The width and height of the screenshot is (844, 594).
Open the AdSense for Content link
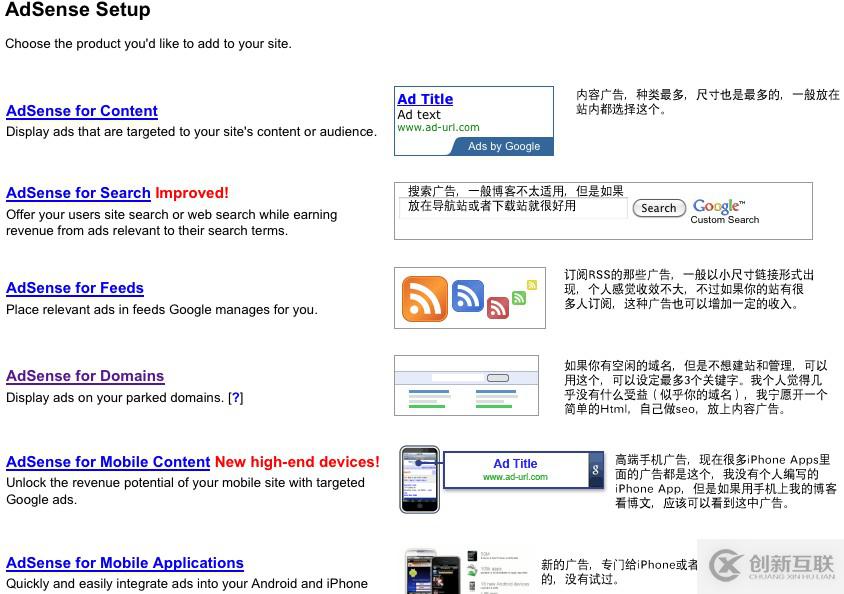(x=81, y=111)
